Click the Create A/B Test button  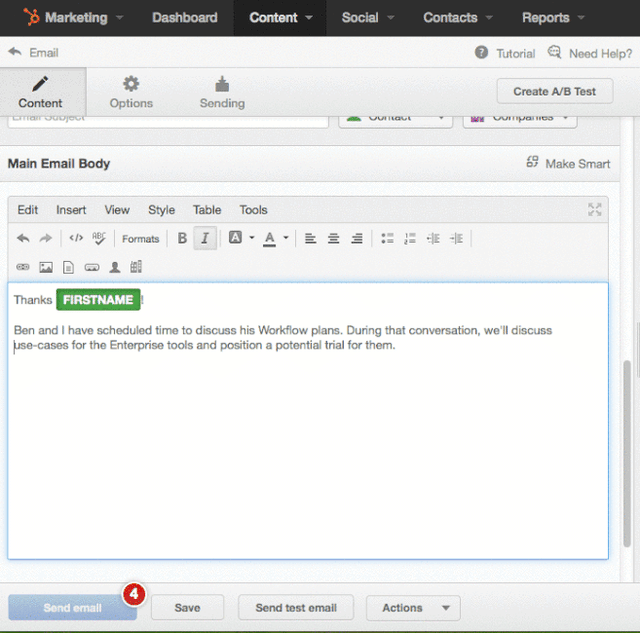(x=554, y=91)
